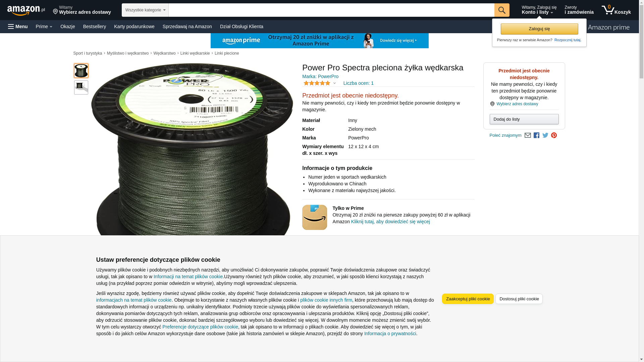Click Dodaj do listy button
This screenshot has height=362, width=644.
tap(524, 119)
